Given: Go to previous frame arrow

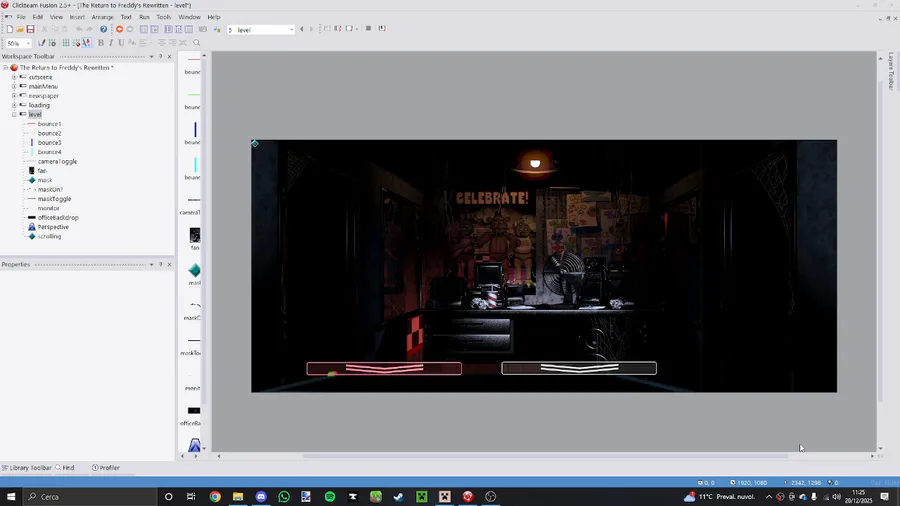Looking at the screenshot, I should pyautogui.click(x=302, y=29).
